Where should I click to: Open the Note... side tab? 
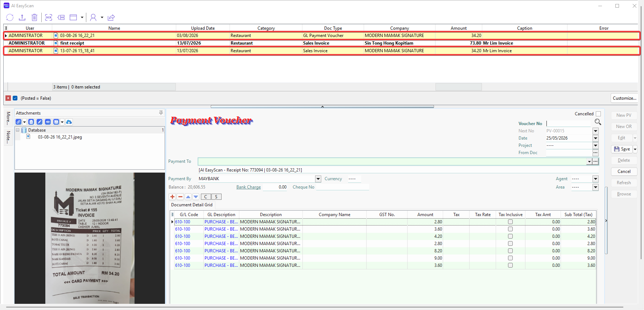pos(8,137)
